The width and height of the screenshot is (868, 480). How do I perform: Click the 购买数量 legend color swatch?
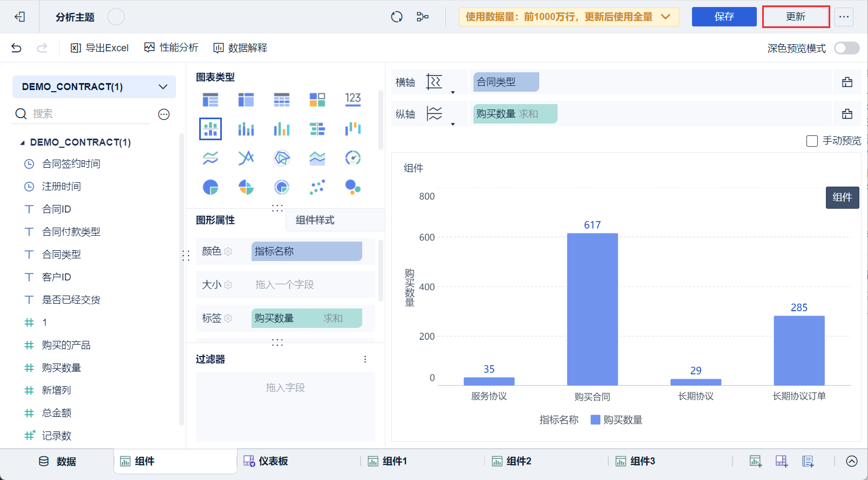pyautogui.click(x=595, y=420)
